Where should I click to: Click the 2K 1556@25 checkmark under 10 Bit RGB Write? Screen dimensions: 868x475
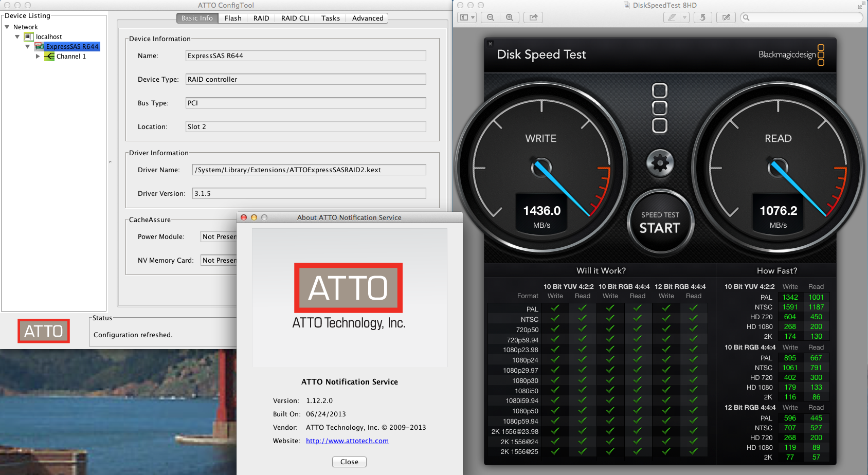(610, 451)
